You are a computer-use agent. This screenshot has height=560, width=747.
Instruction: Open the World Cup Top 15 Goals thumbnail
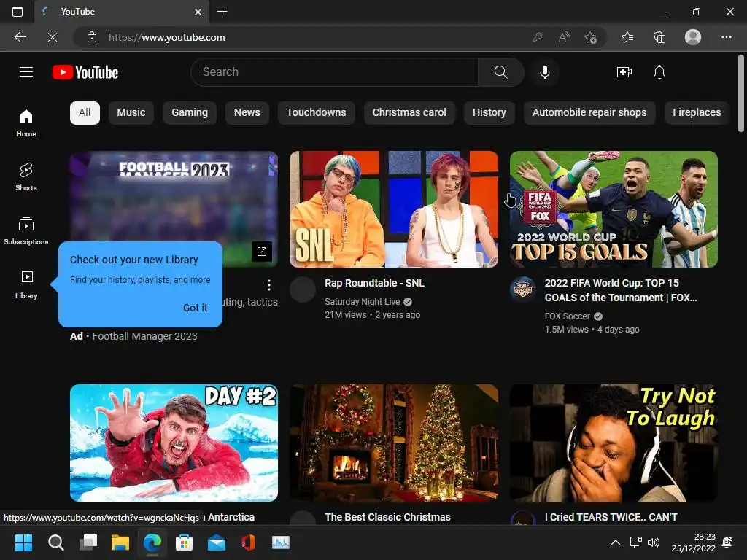pyautogui.click(x=614, y=209)
